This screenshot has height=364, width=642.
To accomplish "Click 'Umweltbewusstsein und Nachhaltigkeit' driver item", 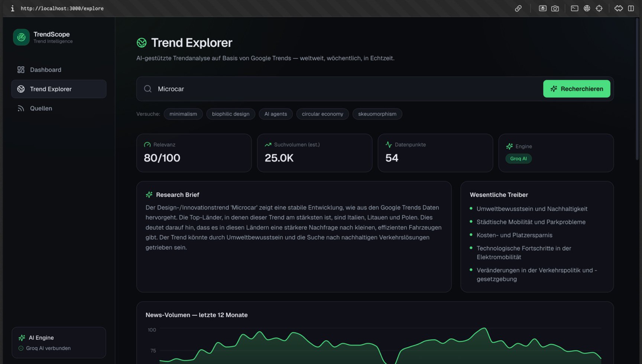I will tap(532, 209).
